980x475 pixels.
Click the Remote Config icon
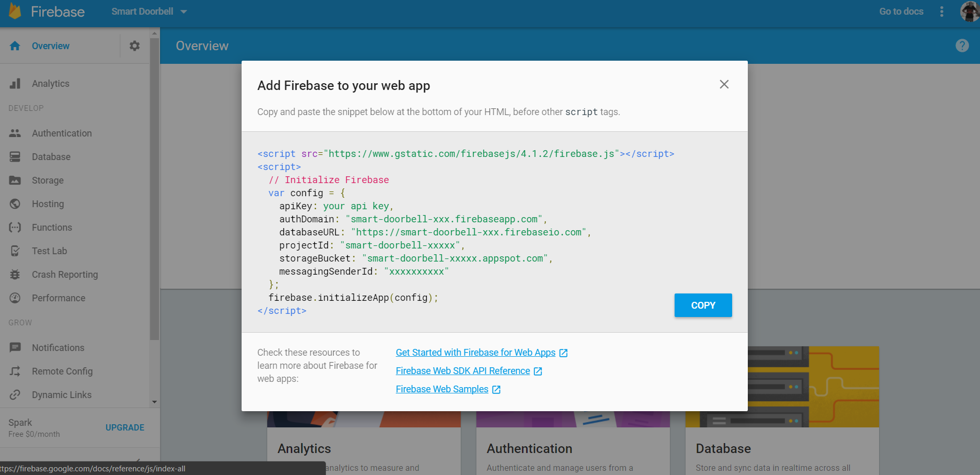coord(15,371)
